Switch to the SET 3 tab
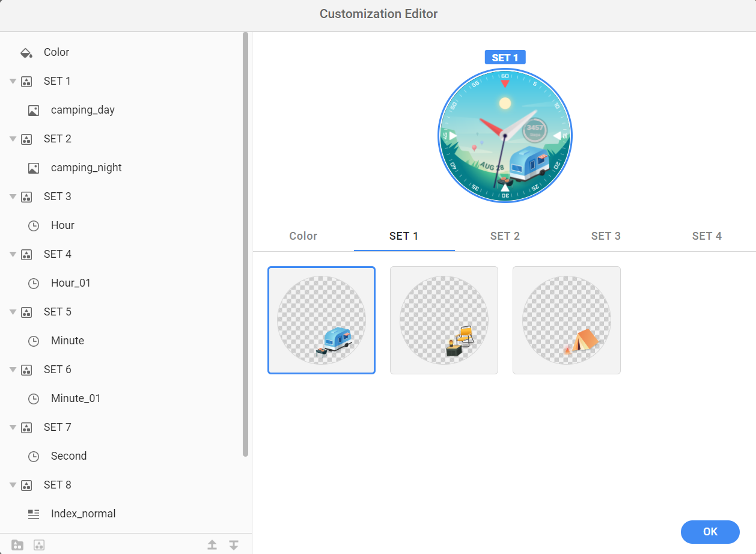756x554 pixels. [x=606, y=236]
